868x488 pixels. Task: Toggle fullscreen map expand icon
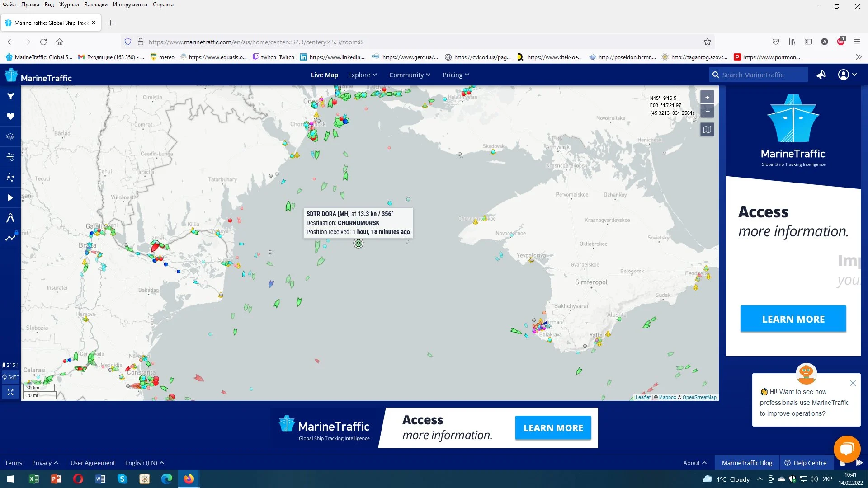click(10, 392)
